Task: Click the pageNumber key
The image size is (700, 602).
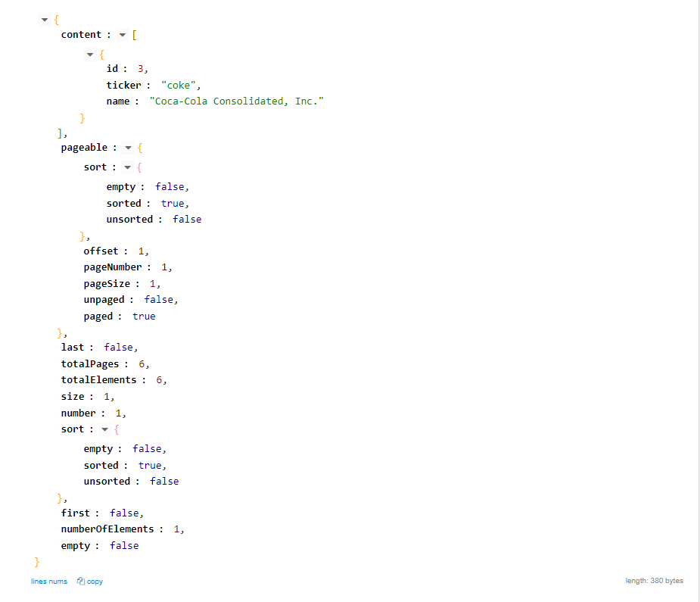Action: [x=113, y=267]
